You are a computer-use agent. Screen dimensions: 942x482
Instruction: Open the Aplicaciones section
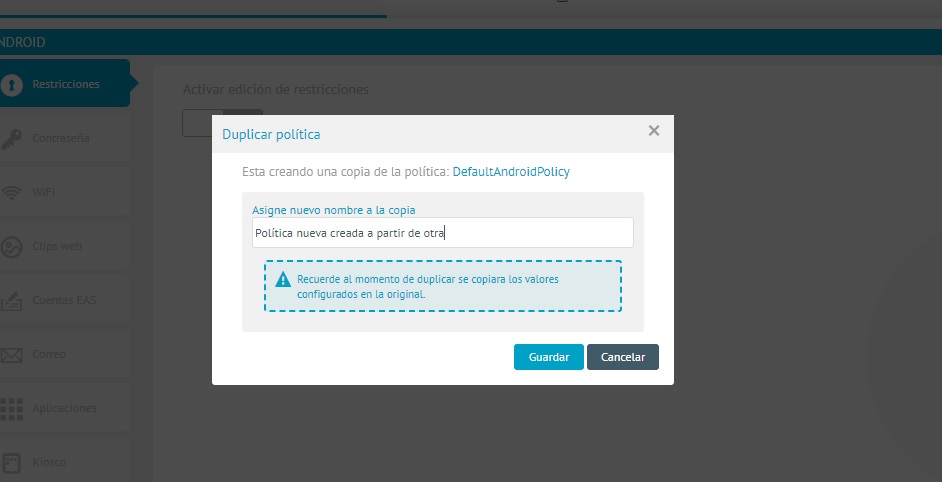65,408
